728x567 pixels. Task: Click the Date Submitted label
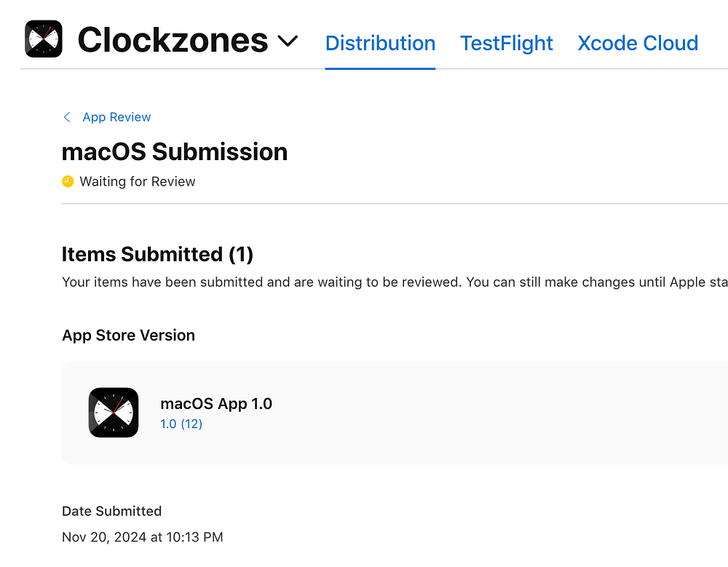[111, 511]
